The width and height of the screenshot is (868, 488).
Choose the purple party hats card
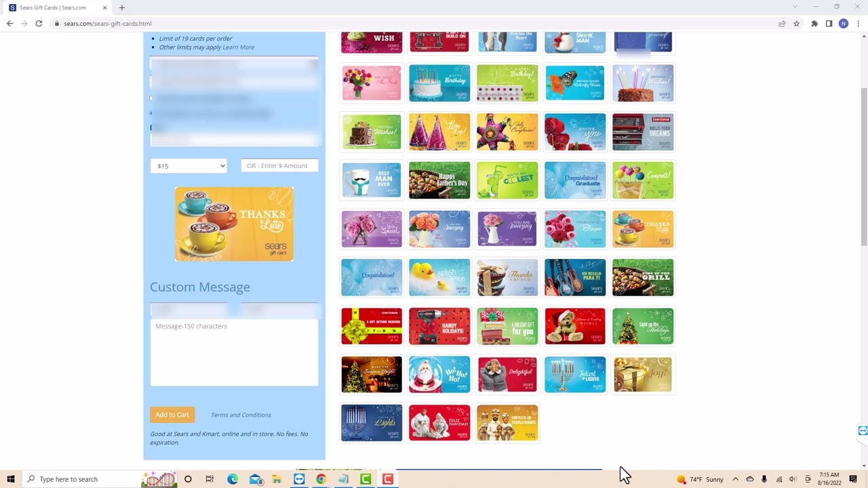click(x=439, y=131)
